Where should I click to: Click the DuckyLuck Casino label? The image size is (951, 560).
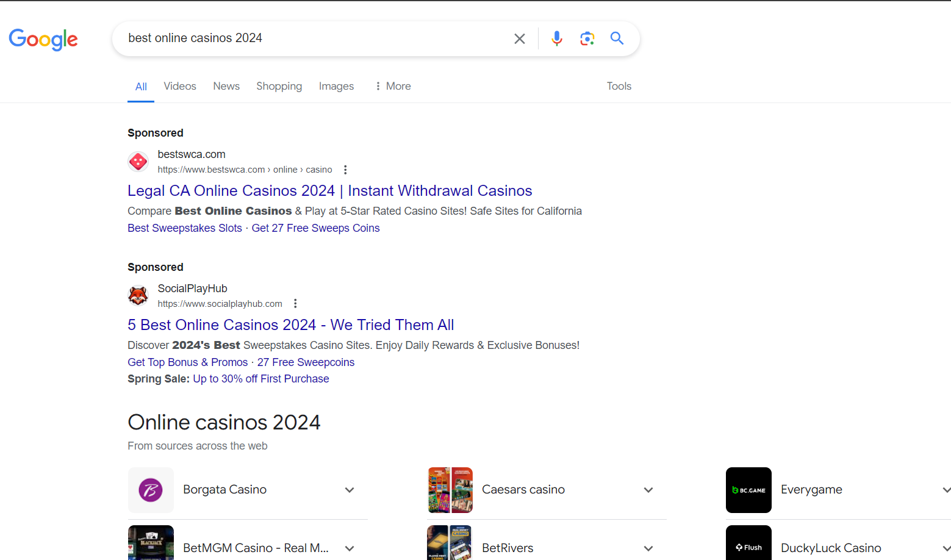[x=831, y=548]
